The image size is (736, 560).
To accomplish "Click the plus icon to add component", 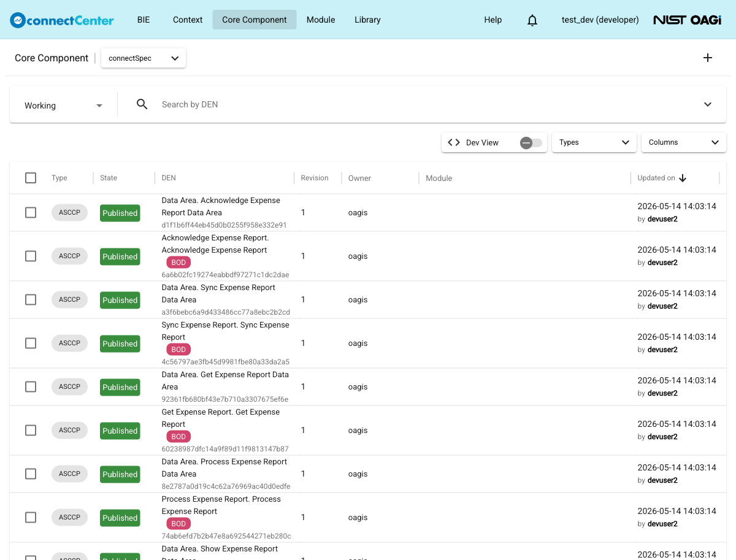I will tap(708, 58).
